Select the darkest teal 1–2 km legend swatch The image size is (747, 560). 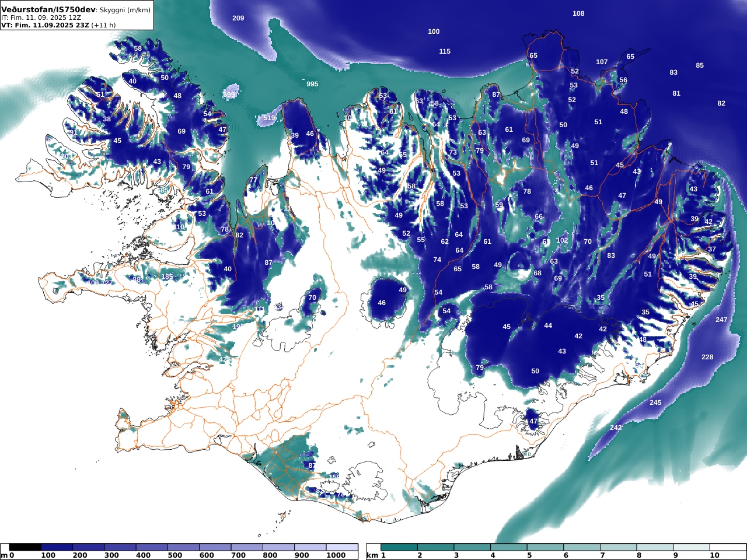click(399, 547)
